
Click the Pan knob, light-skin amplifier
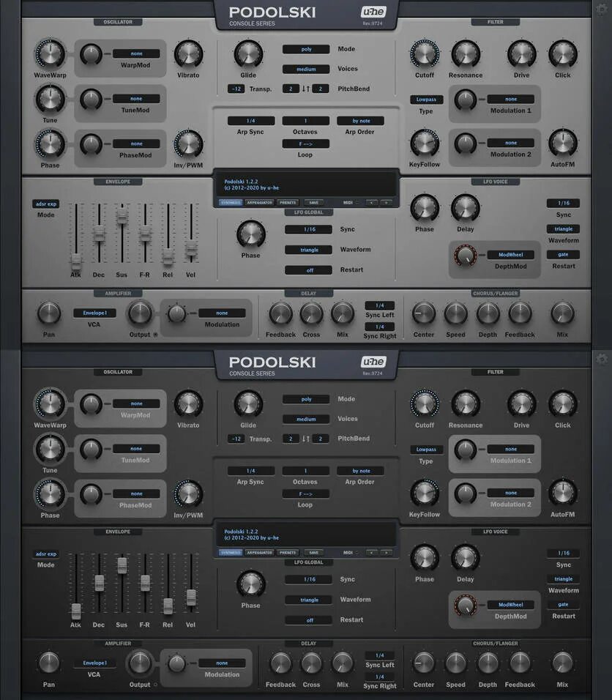coord(49,313)
